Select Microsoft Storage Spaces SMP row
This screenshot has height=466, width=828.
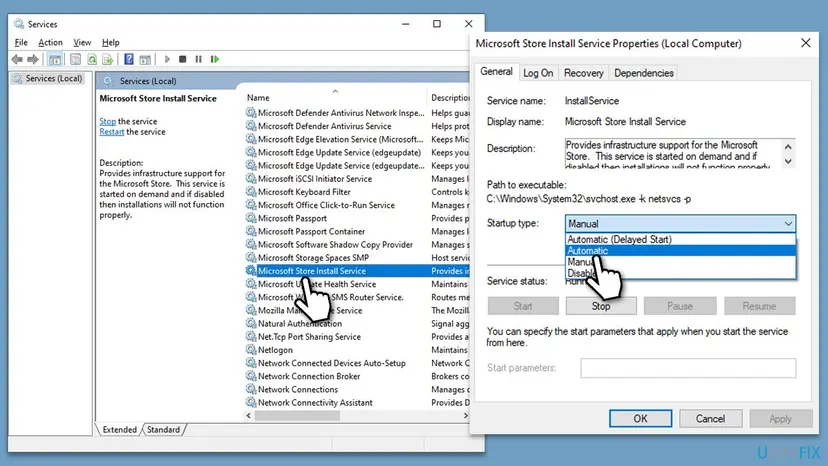tap(357, 257)
